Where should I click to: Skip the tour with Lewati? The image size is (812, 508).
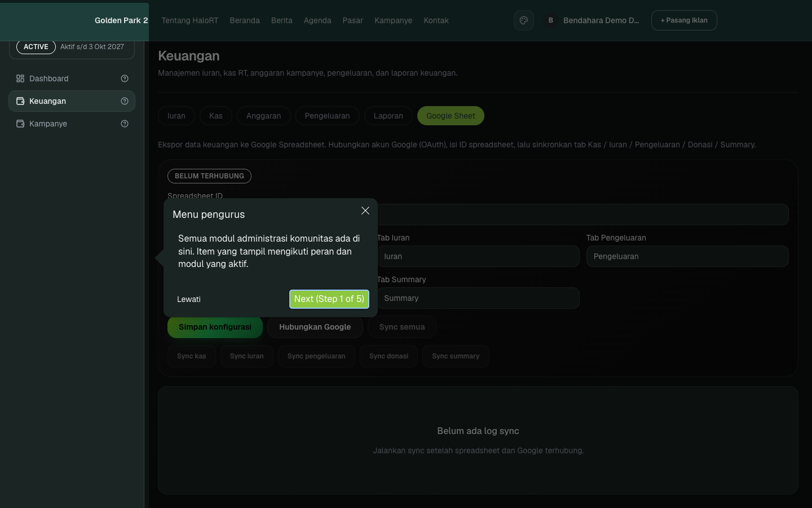point(189,299)
